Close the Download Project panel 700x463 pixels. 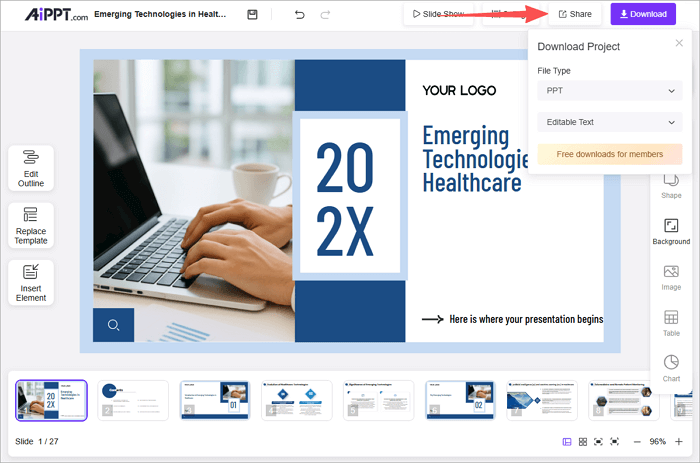(680, 44)
